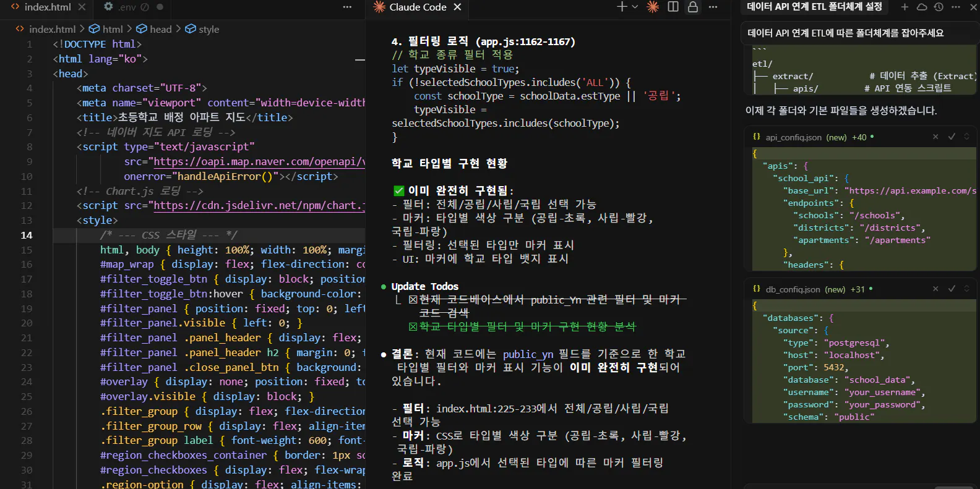
Task: Open the dropdown arrow next to plus
Action: point(635,7)
